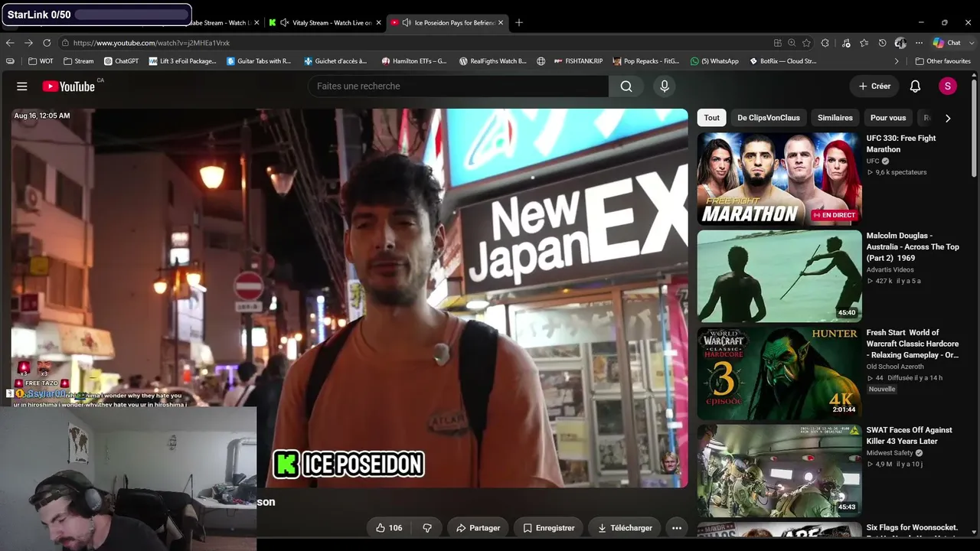Switch to the Vitaly Stream tab
The height and width of the screenshot is (551, 980).
(x=325, y=22)
